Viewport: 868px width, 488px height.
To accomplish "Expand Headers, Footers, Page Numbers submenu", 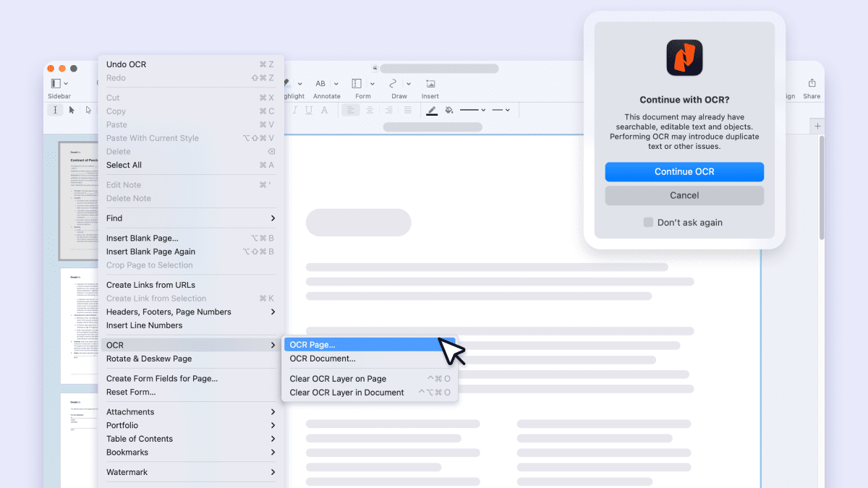I will pos(273,312).
